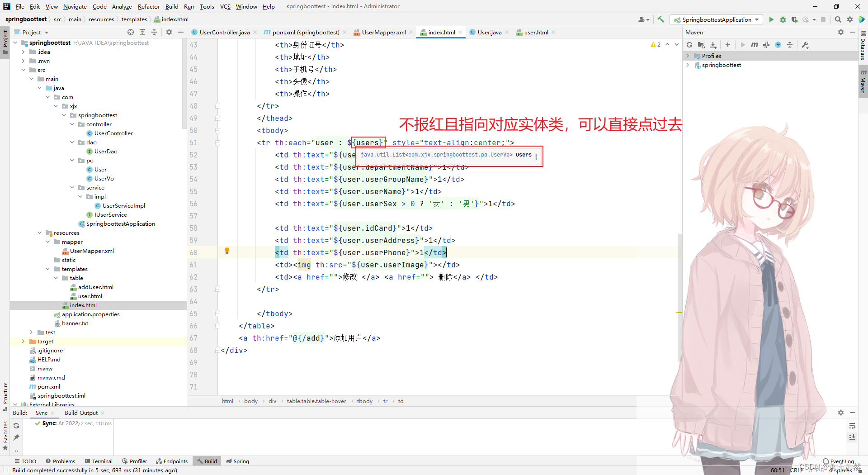Expand the test folder
Viewport: 868px width, 475px height.
[x=31, y=332]
